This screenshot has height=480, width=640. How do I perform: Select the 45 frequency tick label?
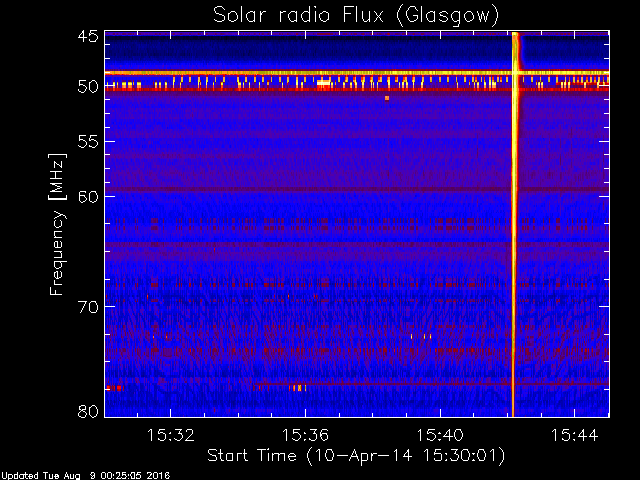(88, 37)
